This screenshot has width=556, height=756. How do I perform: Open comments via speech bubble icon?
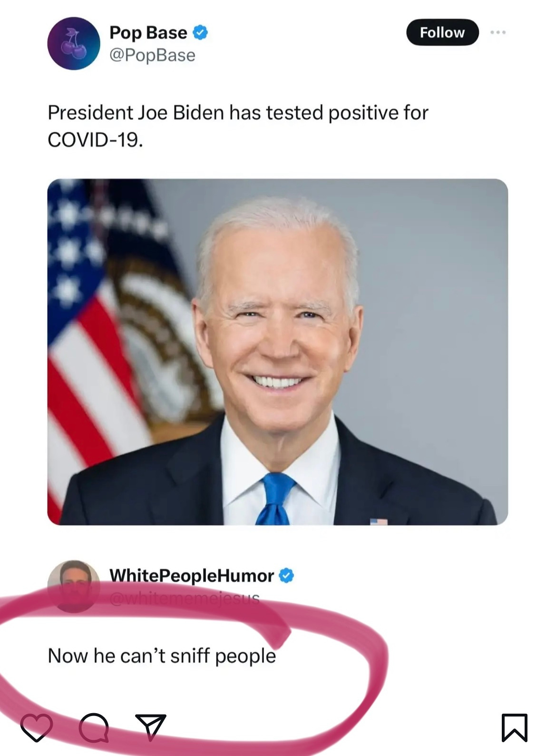(x=94, y=727)
